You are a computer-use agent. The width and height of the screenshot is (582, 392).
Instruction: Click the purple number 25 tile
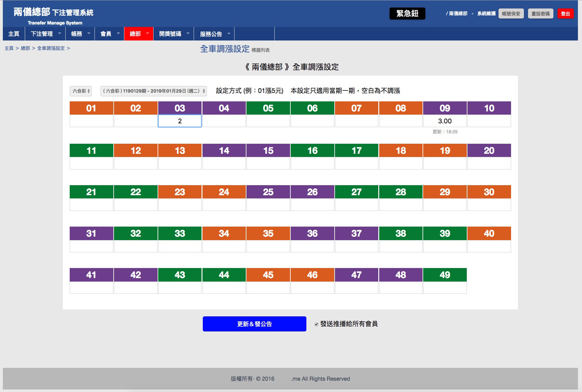268,192
